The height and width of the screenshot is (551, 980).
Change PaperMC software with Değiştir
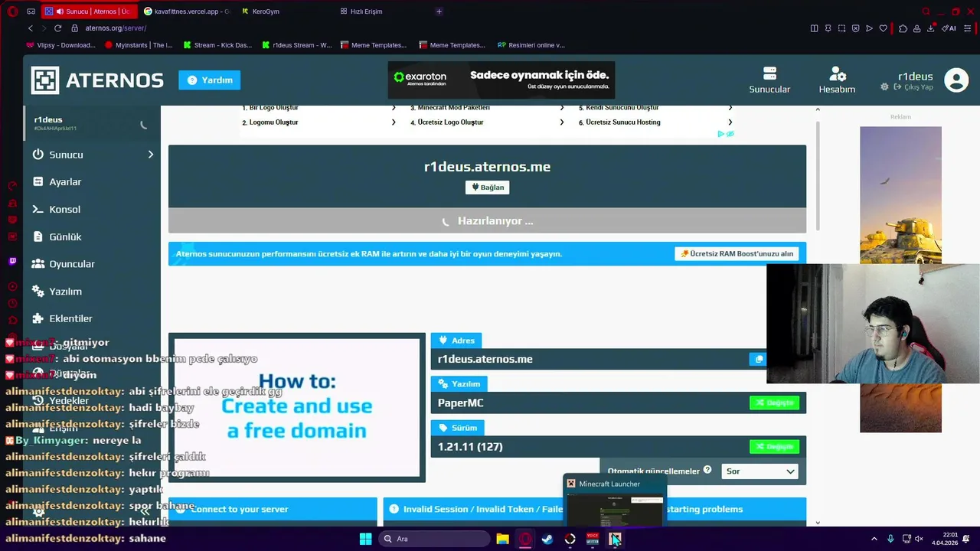point(774,403)
